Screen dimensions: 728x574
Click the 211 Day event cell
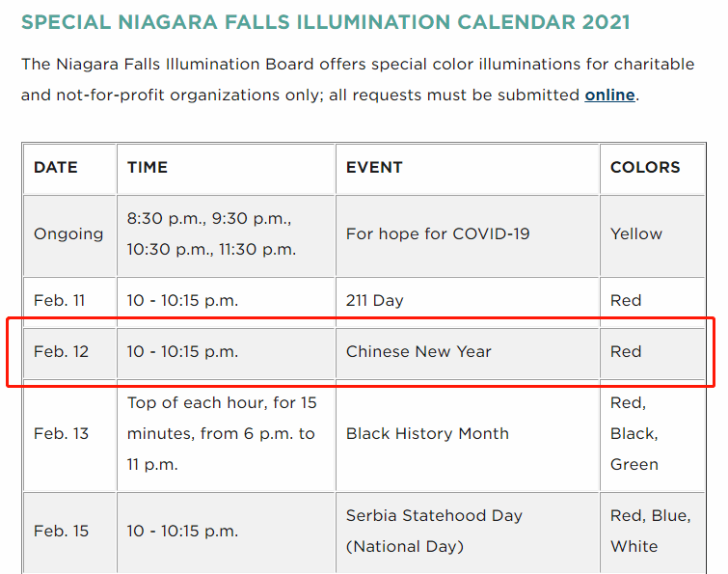pos(375,301)
